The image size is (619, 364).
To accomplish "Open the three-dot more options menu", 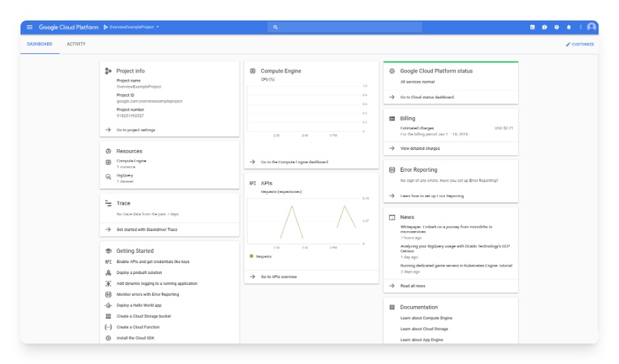I will pyautogui.click(x=581, y=27).
